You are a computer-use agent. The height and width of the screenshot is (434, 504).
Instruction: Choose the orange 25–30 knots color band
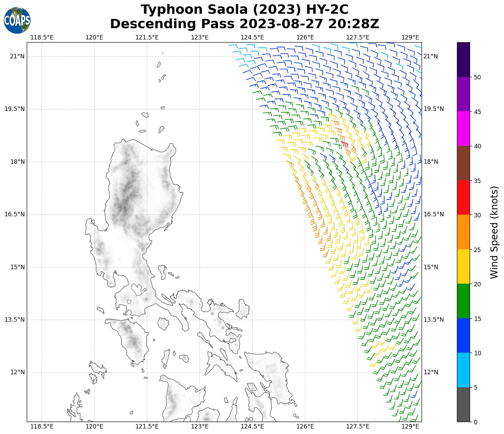463,232
